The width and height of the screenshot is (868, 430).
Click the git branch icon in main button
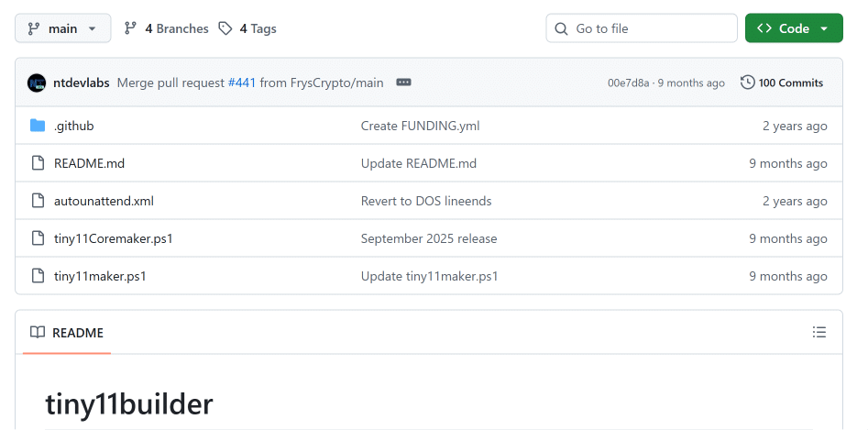34,28
